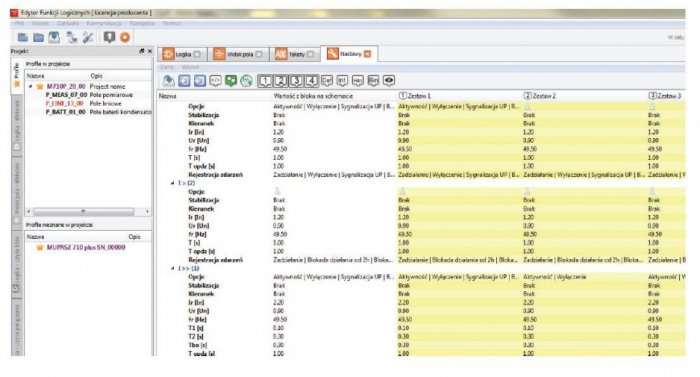The image size is (700, 377).
Task: Click Rejestracja zdarzeń label under I> (2)
Action: pyautogui.click(x=216, y=260)
